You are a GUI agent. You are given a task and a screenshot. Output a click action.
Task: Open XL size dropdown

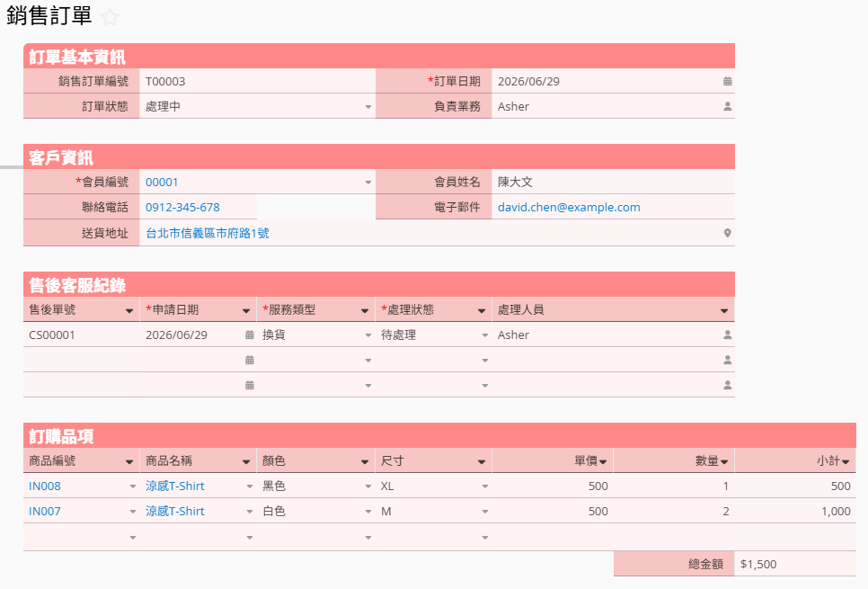485,486
